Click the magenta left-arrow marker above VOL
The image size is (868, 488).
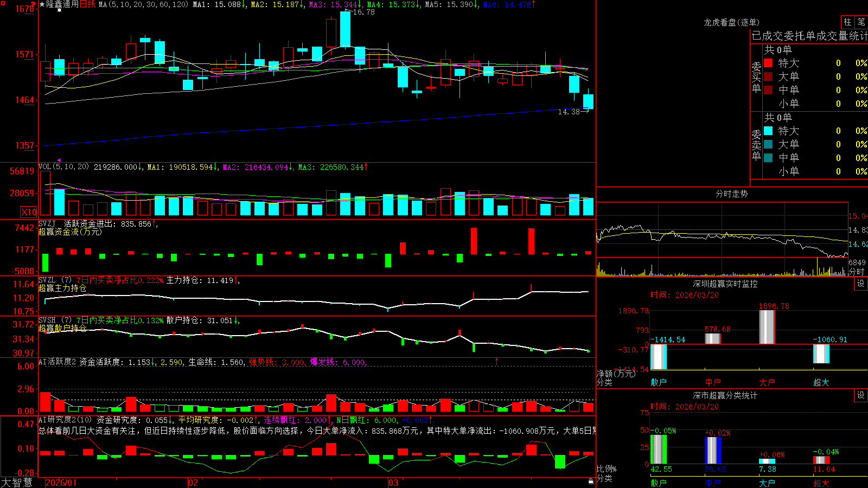pos(59,160)
